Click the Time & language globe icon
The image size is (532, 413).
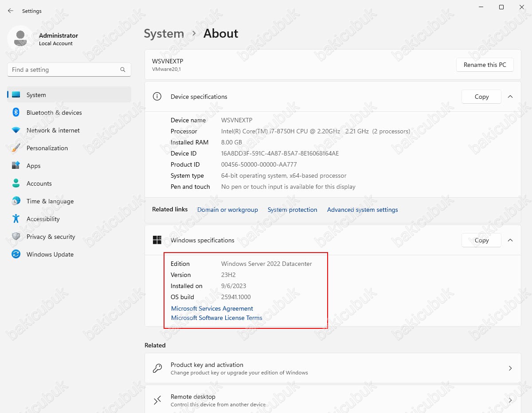click(16, 201)
